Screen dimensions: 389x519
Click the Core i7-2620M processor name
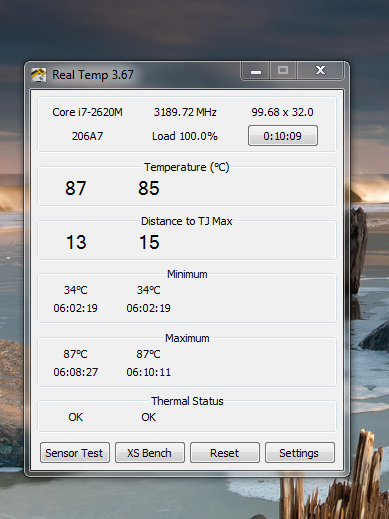(87, 112)
